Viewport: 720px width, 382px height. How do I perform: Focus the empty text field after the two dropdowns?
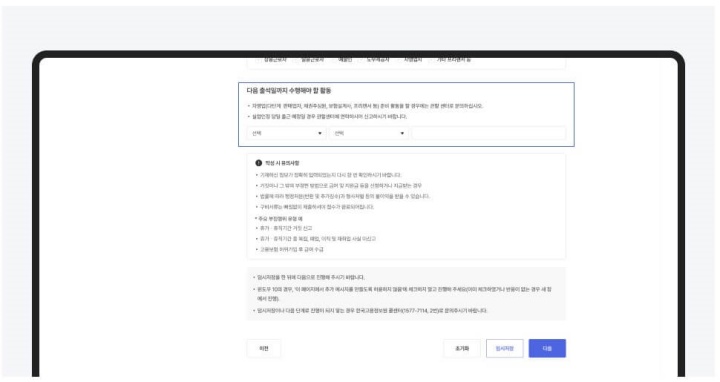(489, 133)
